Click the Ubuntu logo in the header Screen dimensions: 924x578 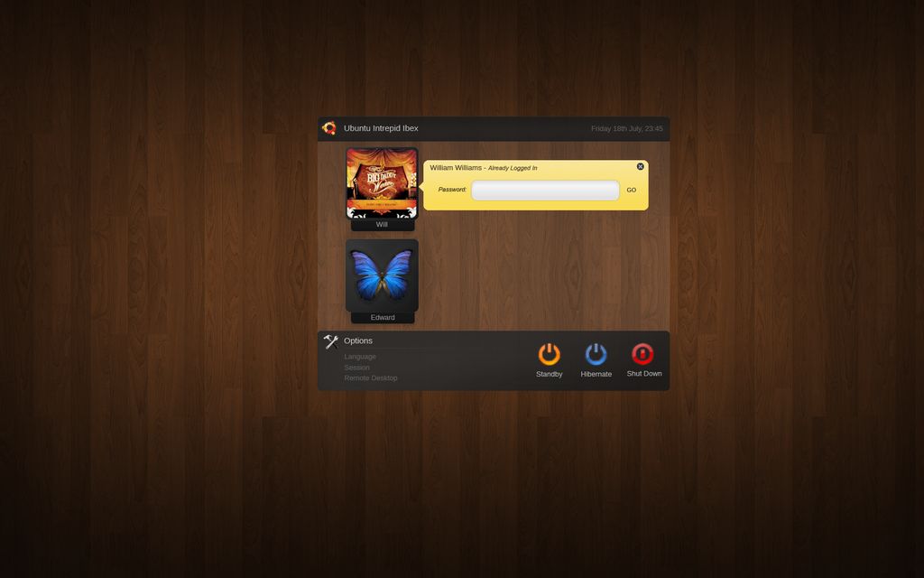pos(329,128)
